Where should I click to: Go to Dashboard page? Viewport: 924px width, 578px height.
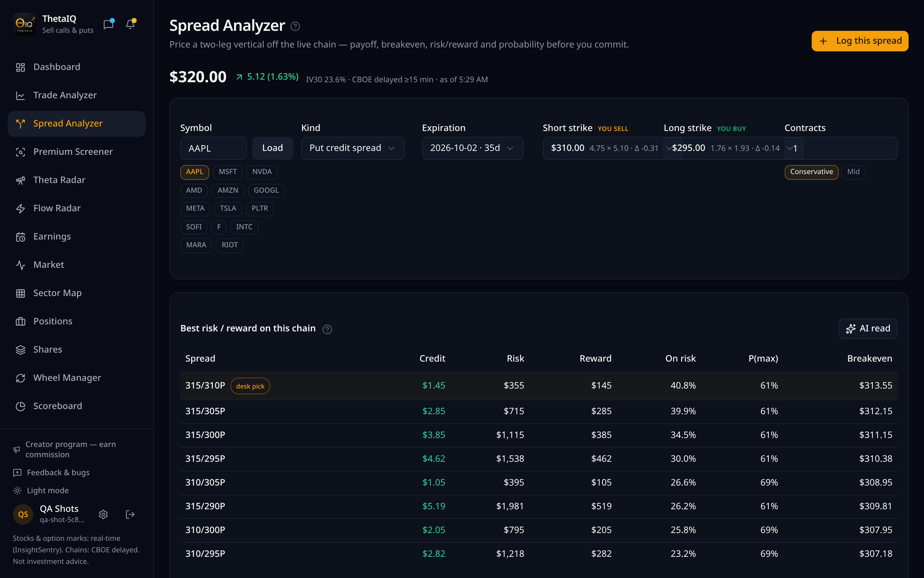click(x=76, y=67)
